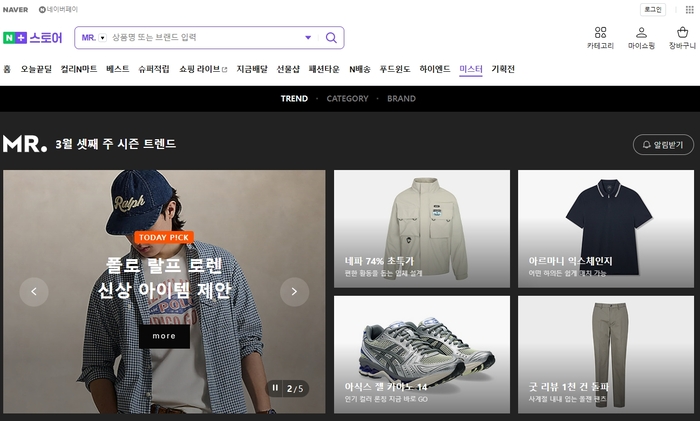Expand the MR. search scope dropdown

point(103,38)
